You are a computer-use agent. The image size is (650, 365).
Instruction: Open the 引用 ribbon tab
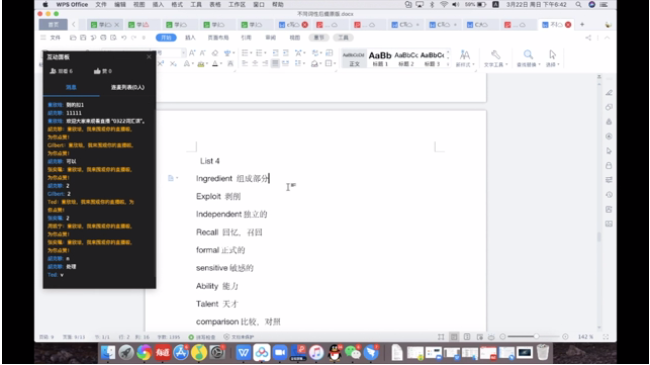(246, 38)
